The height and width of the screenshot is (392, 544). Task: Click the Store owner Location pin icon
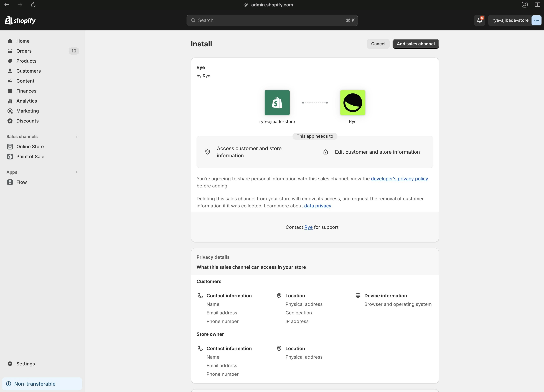pos(279,348)
